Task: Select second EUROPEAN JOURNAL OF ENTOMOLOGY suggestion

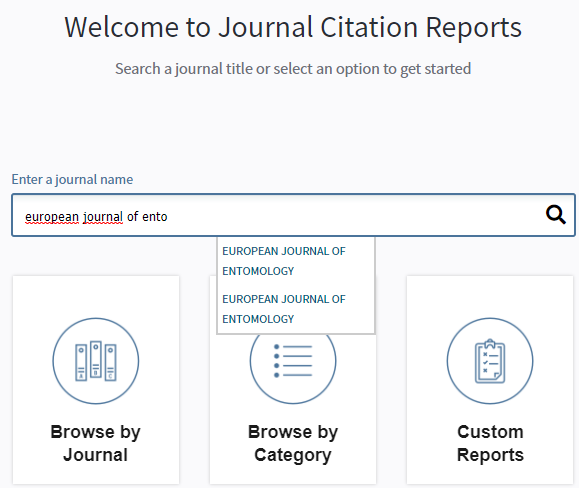Action: (284, 309)
